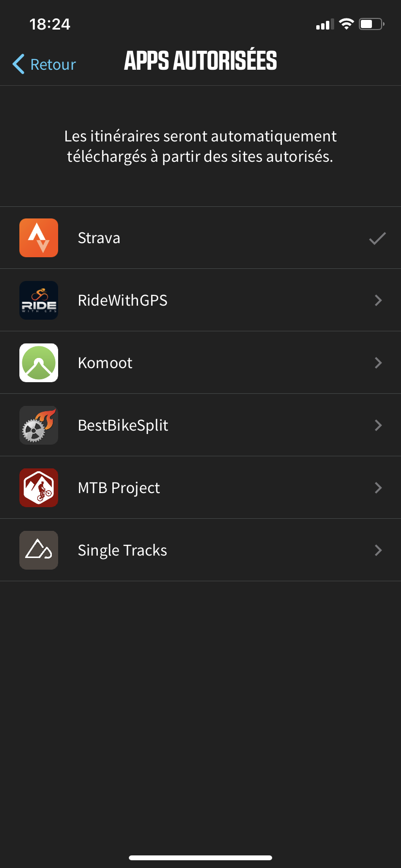Open the RideWithGPS label
Image resolution: width=401 pixels, height=868 pixels.
point(123,300)
